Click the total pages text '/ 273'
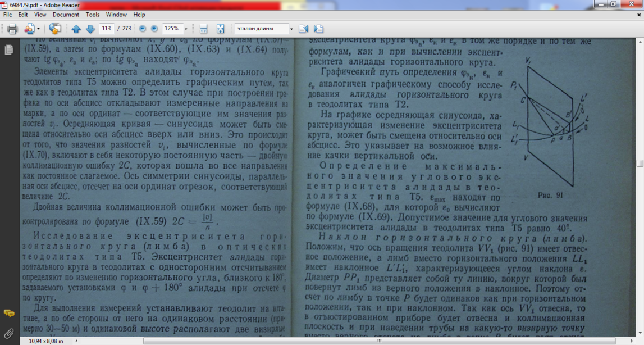The image size is (644, 345). 124,28
